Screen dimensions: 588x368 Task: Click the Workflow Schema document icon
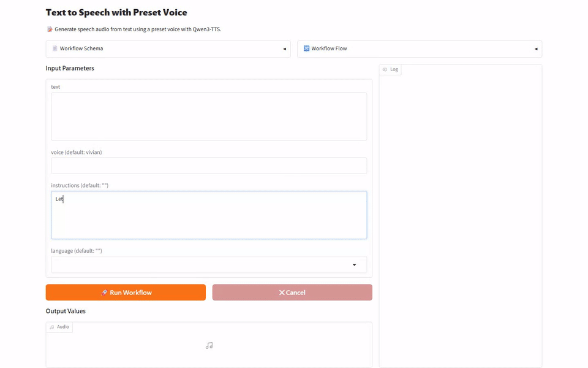tap(55, 48)
